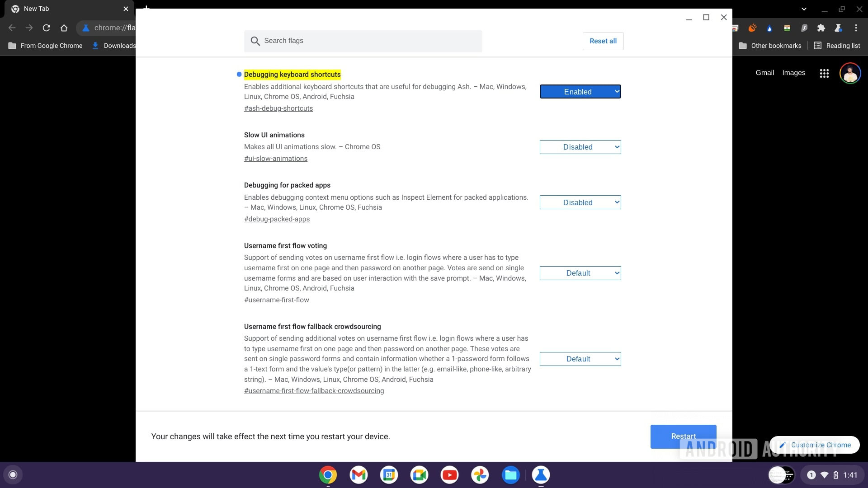Open Google Calendar from shelf
Viewport: 868px width, 488px height.
click(389, 475)
